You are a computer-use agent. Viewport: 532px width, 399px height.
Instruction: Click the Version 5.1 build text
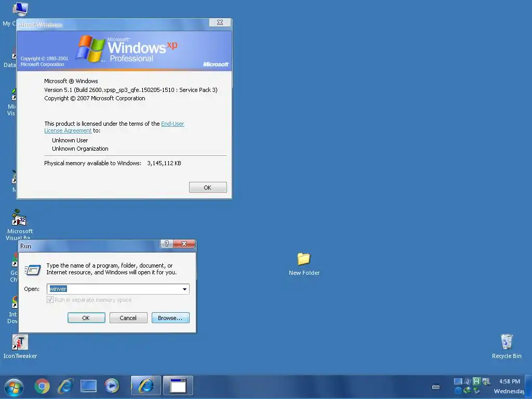point(130,90)
